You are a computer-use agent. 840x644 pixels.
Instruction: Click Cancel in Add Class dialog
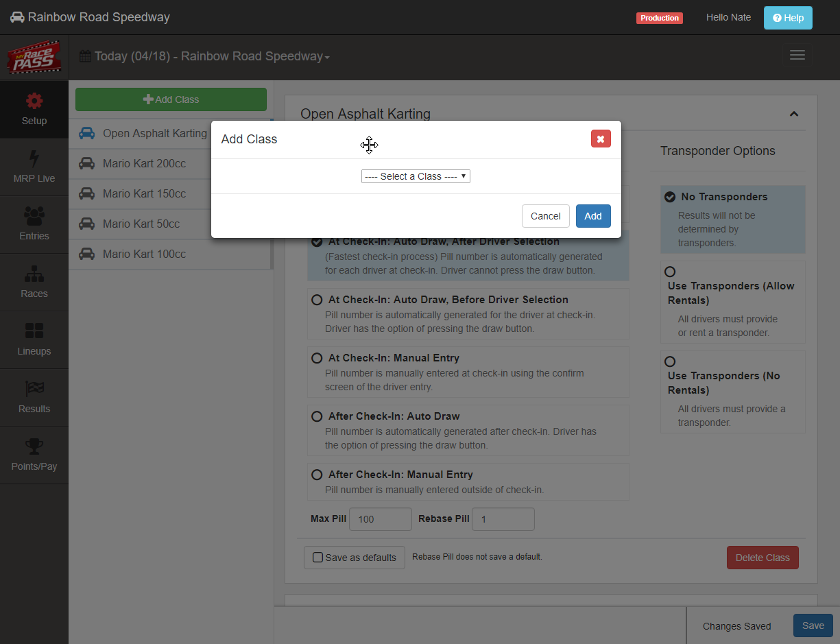pos(545,216)
